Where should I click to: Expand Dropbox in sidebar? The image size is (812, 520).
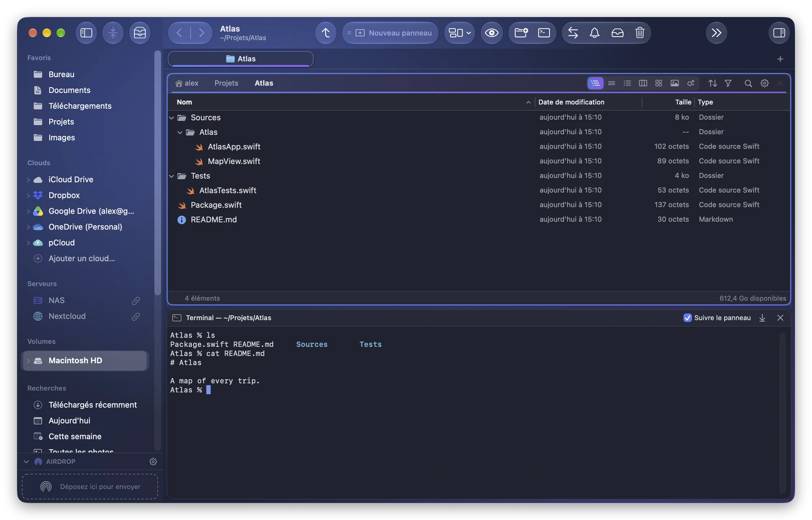pyautogui.click(x=28, y=196)
